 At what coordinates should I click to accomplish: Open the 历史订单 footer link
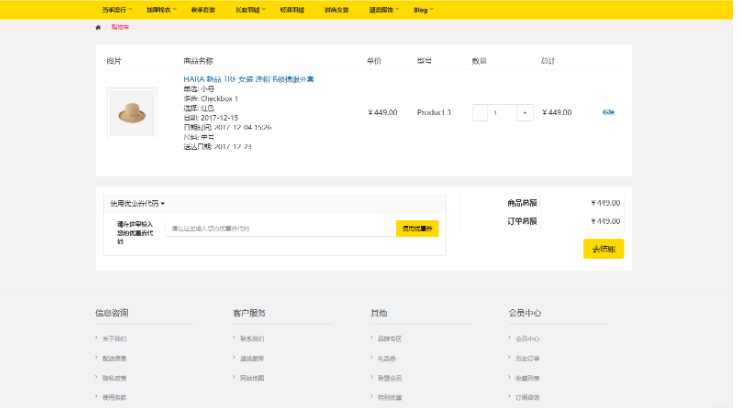click(527, 358)
